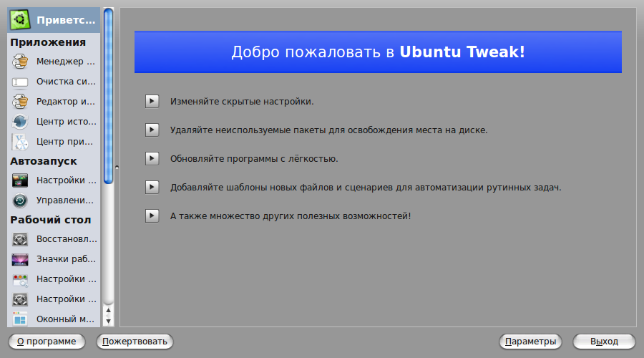Viewport: 644px width, 358px height.
Task: Select the "Управлени..." text entry
Action: tap(65, 200)
